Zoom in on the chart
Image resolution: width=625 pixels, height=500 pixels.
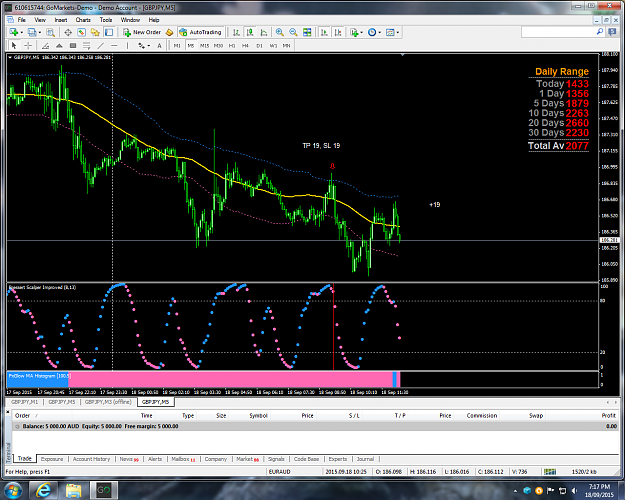pyautogui.click(x=280, y=32)
